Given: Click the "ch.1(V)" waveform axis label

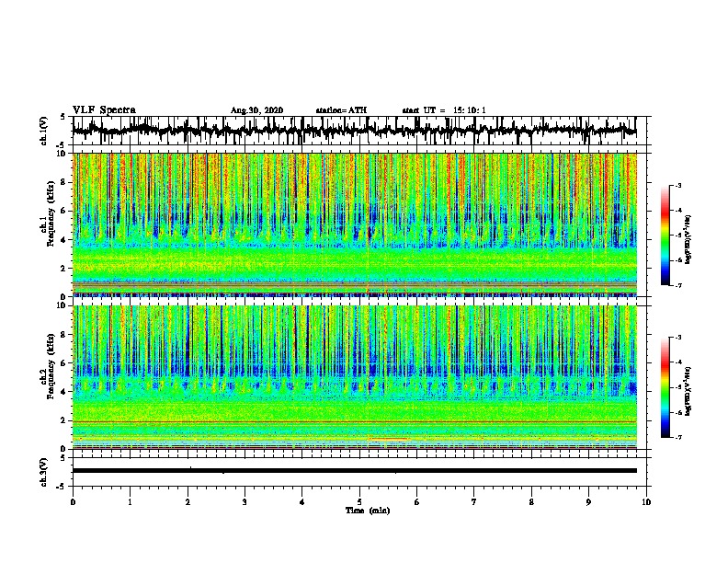Looking at the screenshot, I should 44,131.
